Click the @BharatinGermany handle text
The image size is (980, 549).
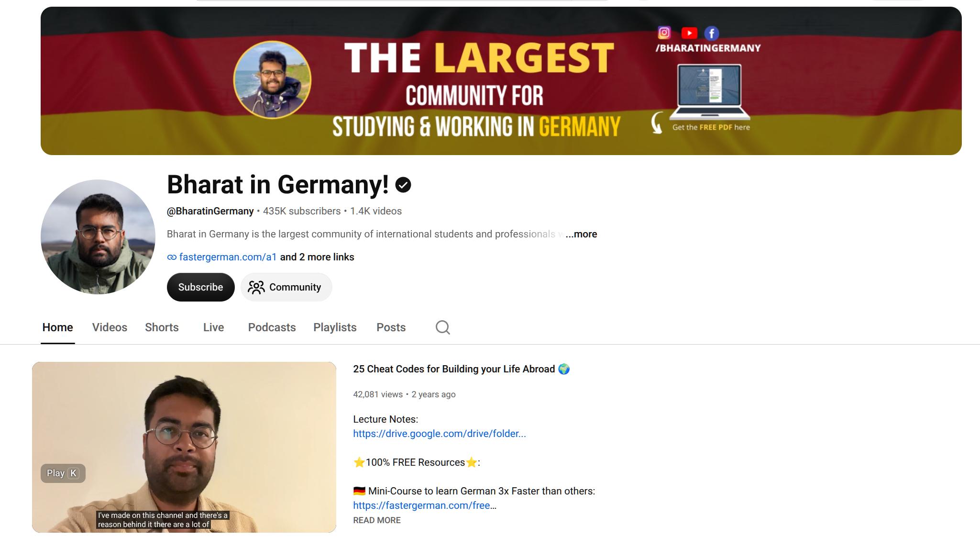pyautogui.click(x=210, y=211)
